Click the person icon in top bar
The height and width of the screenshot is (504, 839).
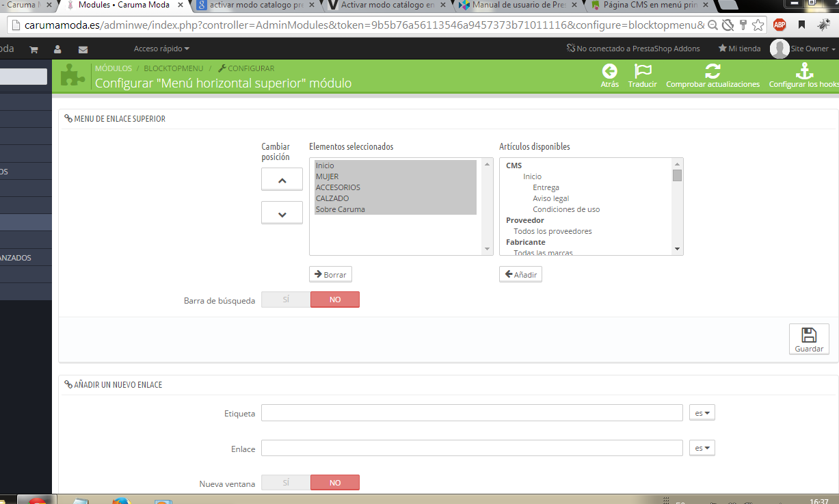click(x=57, y=49)
